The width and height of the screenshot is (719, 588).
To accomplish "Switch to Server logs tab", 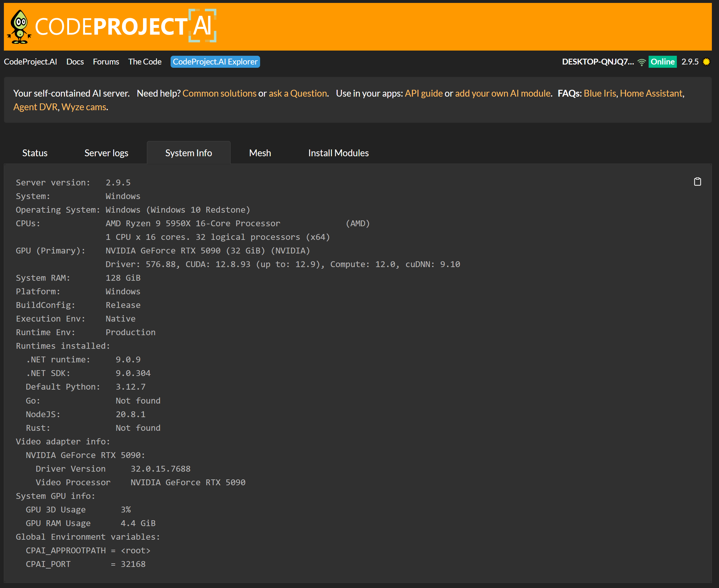I will click(x=106, y=153).
